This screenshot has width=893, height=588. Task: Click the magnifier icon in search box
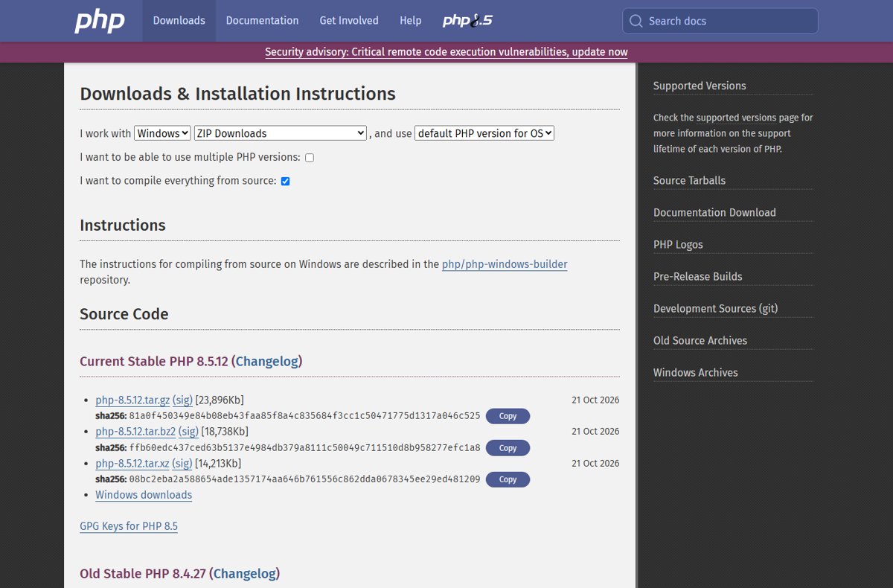(636, 21)
